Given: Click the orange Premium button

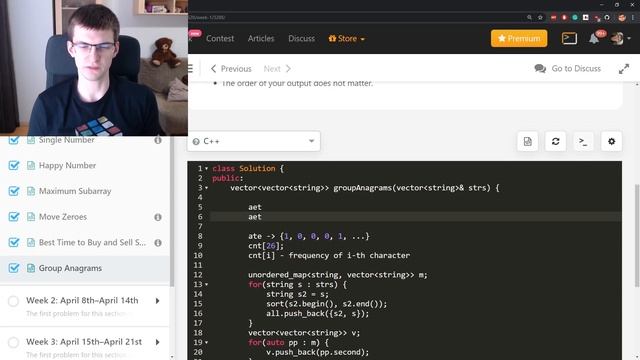Looking at the screenshot, I should [x=519, y=38].
